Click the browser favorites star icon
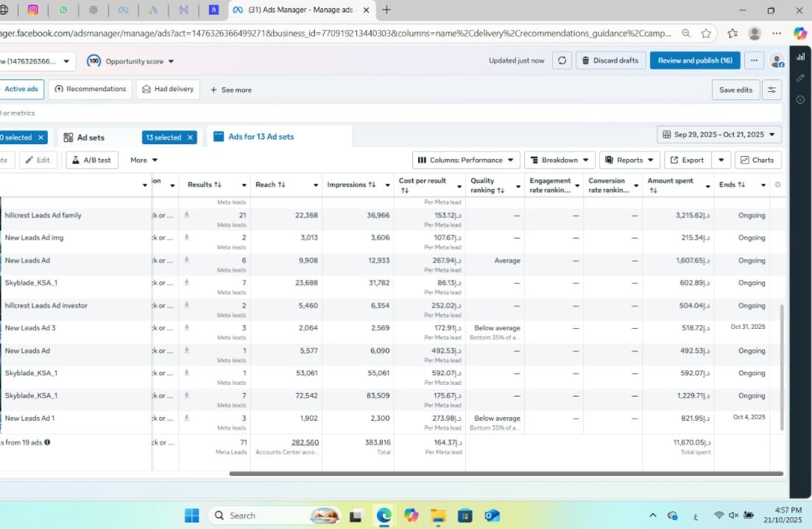The width and height of the screenshot is (812, 529). (x=706, y=33)
